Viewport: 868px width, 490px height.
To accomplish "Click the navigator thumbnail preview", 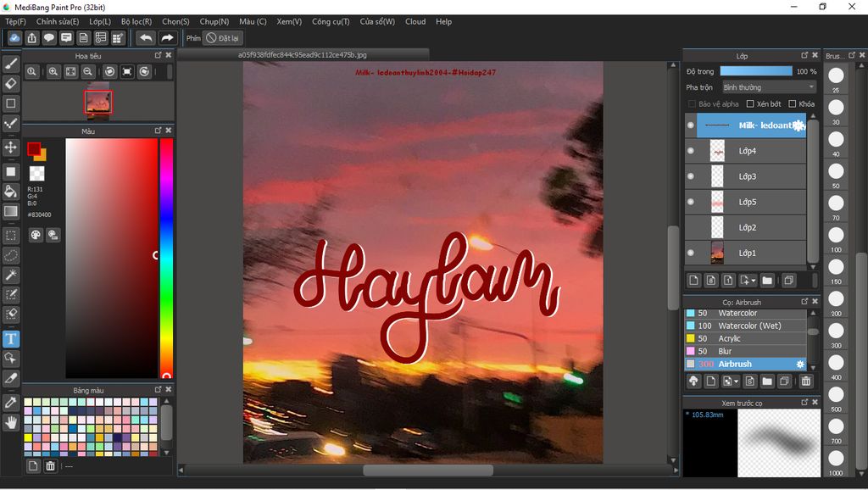I will (x=98, y=102).
